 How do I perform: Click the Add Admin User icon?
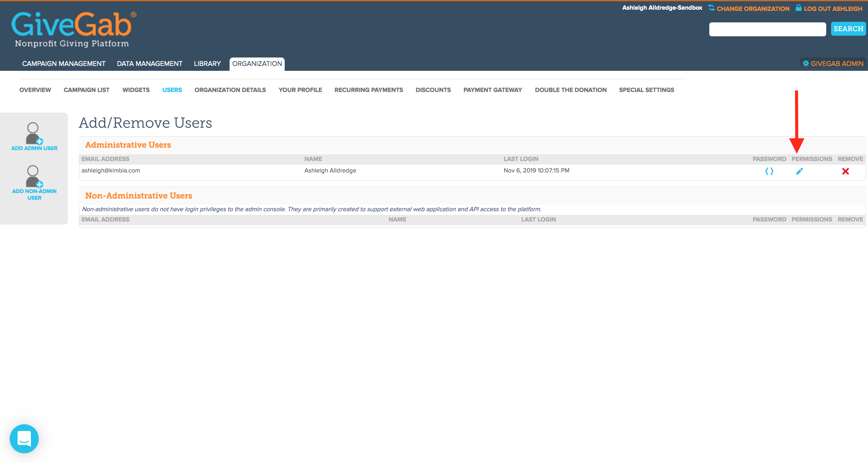(x=34, y=133)
